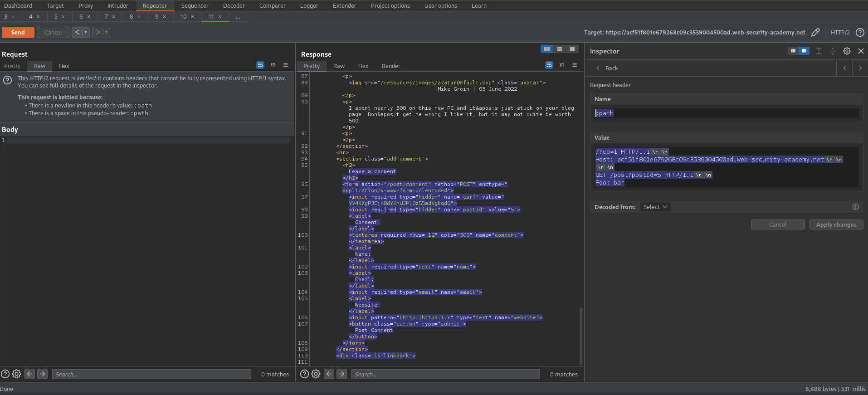Go to previous Inspector item chevron
This screenshot has width=868, height=395.
tap(844, 68)
